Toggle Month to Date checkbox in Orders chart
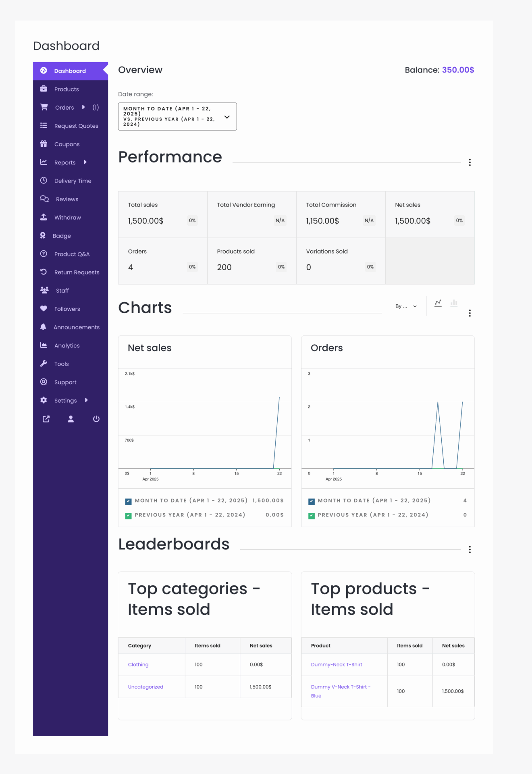 312,501
